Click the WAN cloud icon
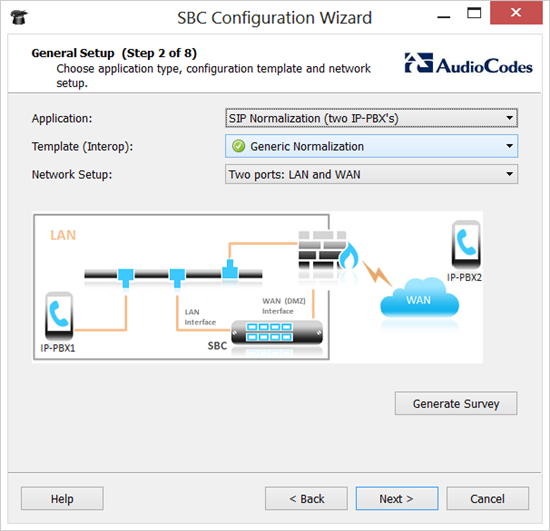The height and width of the screenshot is (531, 550). [x=419, y=298]
